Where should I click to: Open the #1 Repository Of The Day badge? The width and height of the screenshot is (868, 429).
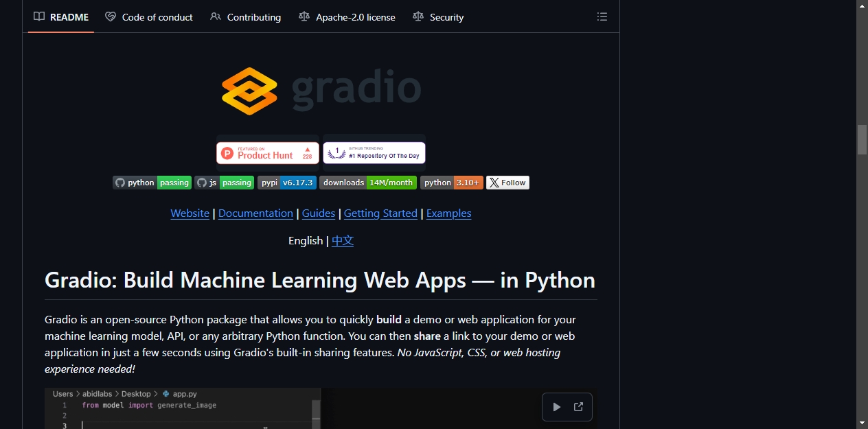coord(374,153)
